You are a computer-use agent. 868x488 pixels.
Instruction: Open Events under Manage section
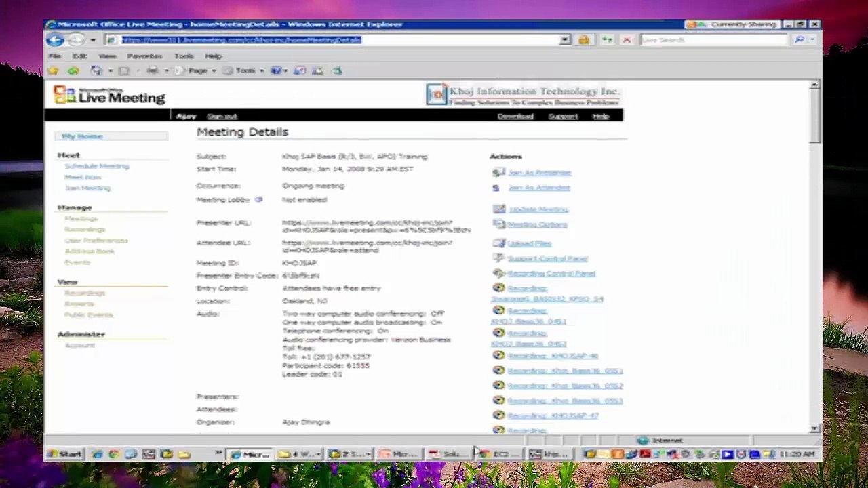coord(77,262)
